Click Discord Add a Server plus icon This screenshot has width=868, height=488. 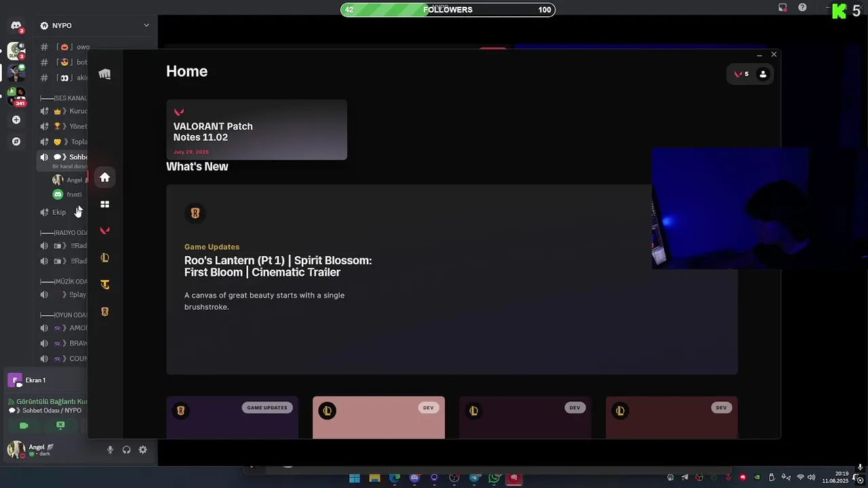pyautogui.click(x=16, y=120)
